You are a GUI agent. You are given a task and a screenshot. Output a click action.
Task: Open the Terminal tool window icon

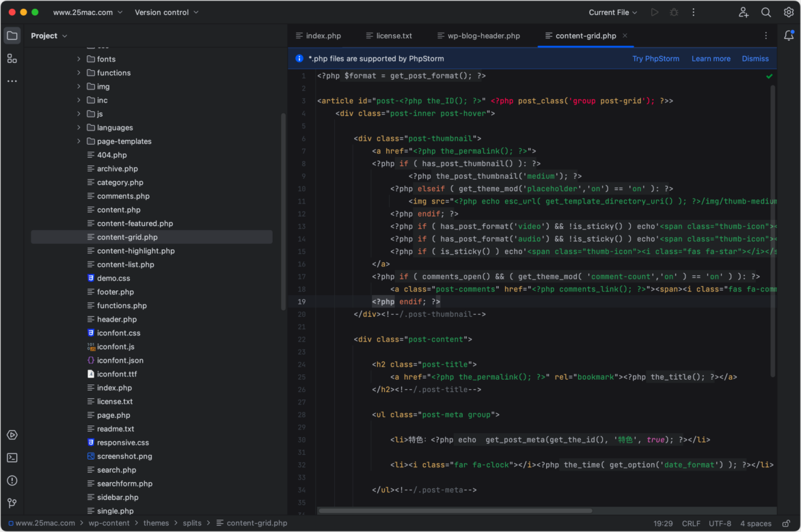[x=12, y=458]
